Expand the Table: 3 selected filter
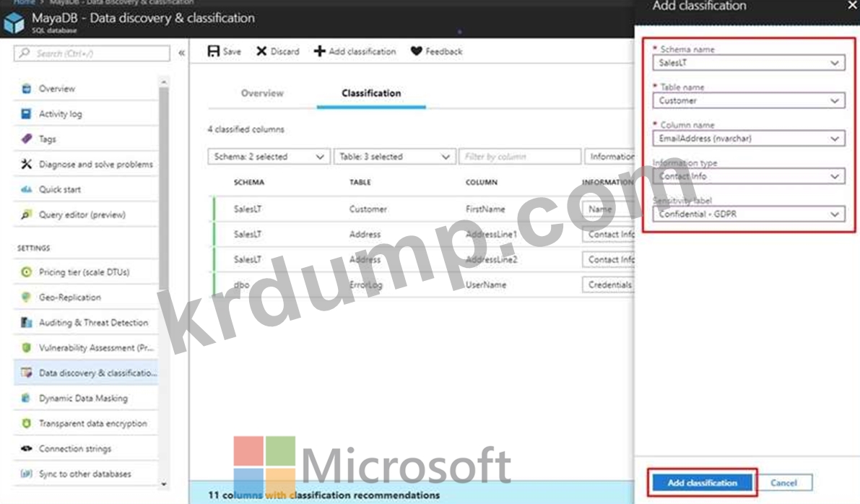 coord(394,157)
